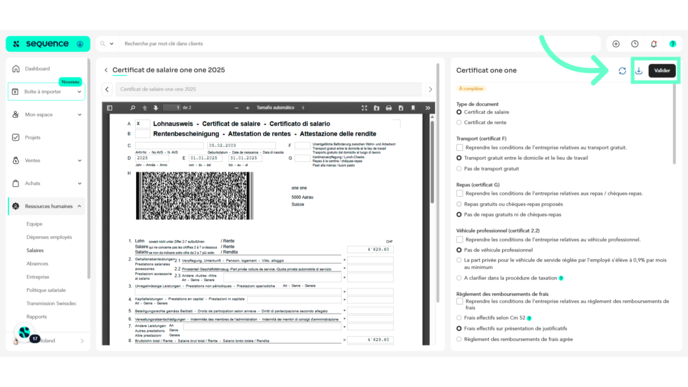This screenshot has width=688, height=387.
Task: Toggle the PDF viewer sidebar
Action: 110,108
